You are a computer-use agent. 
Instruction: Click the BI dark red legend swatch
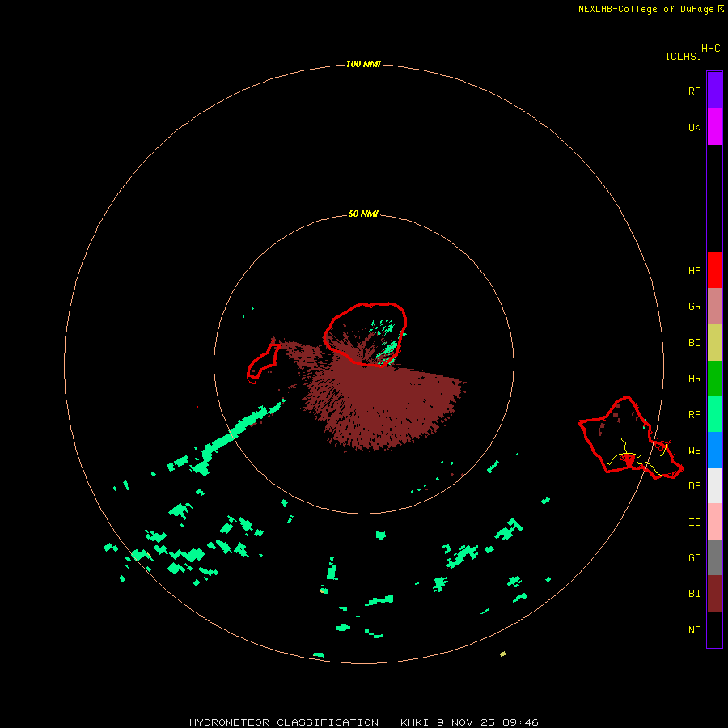(714, 594)
